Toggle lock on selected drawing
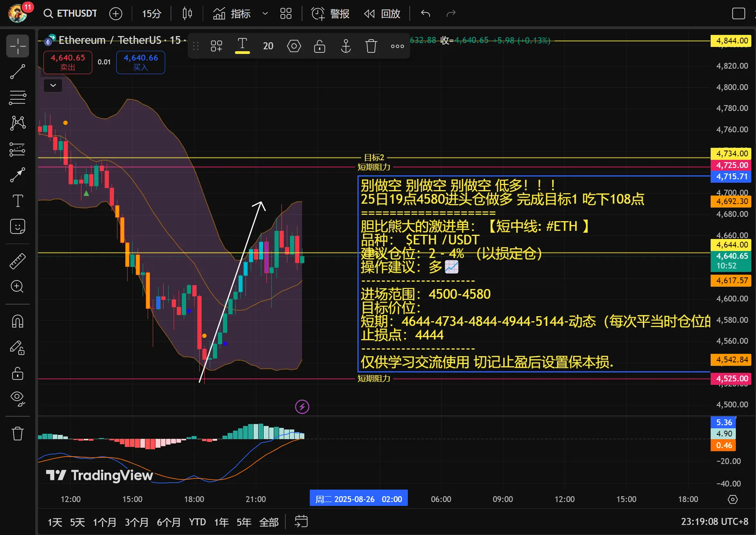The image size is (756, 535). [319, 46]
